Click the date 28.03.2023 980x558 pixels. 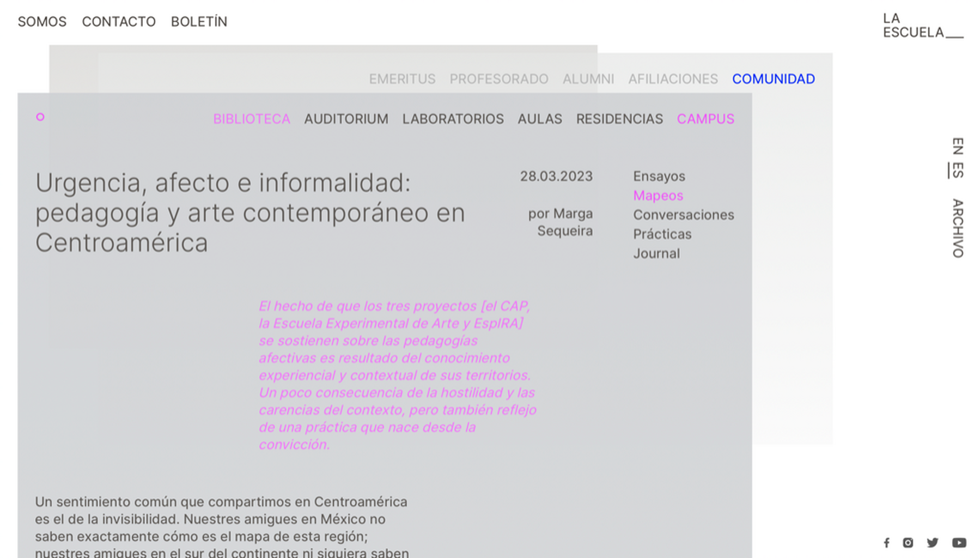click(556, 176)
